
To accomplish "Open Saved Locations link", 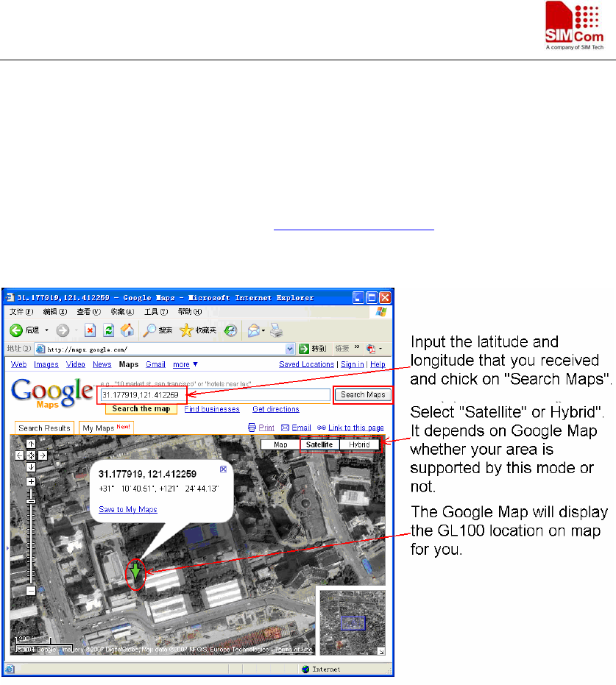I will 307,364.
